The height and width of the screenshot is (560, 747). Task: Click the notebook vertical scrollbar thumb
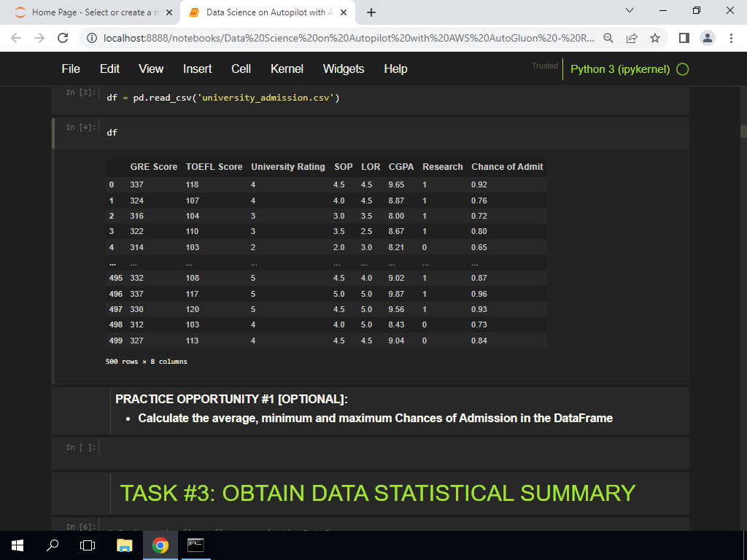(743, 131)
